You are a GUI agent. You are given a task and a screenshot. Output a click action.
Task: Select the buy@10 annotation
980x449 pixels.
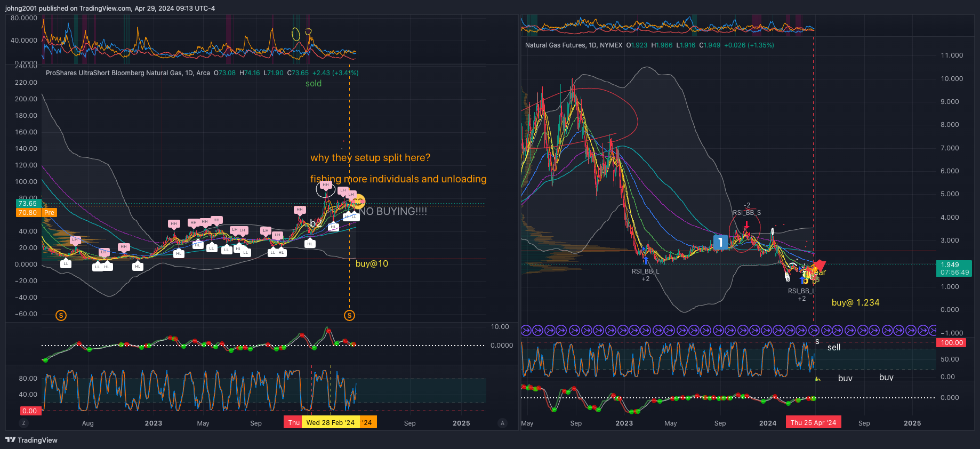pos(372,264)
